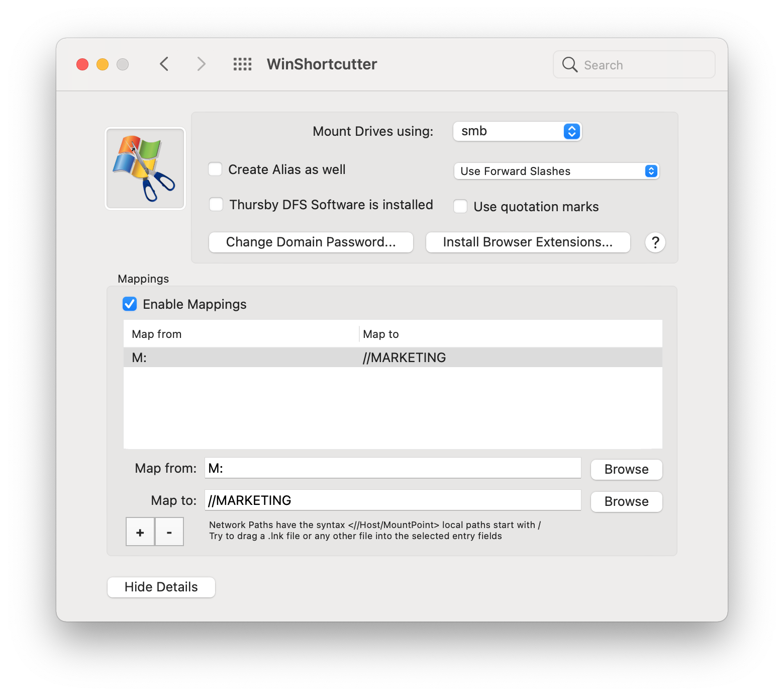Open the help question mark button
Screen dimensions: 784x696
pos(655,242)
